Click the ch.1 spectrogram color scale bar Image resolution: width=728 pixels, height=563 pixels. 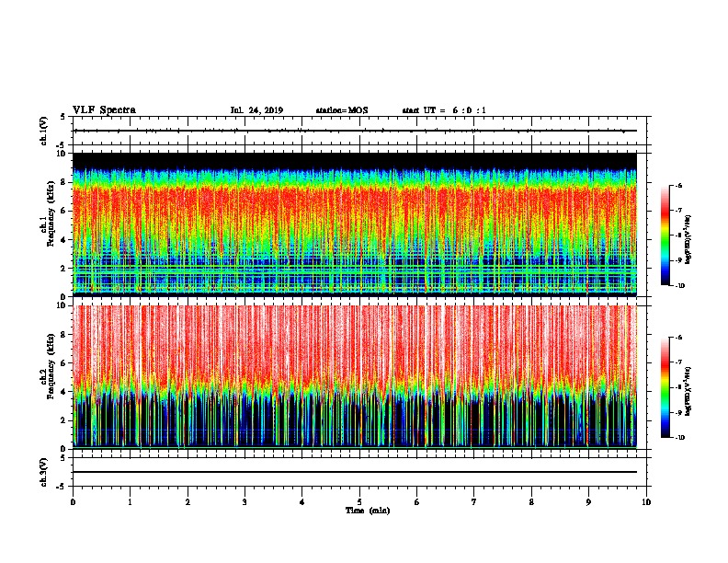point(665,236)
